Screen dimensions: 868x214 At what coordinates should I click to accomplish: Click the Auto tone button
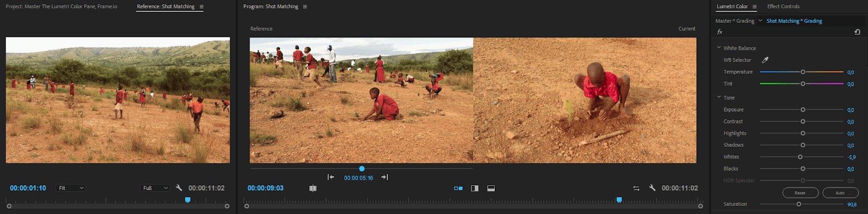(840, 193)
